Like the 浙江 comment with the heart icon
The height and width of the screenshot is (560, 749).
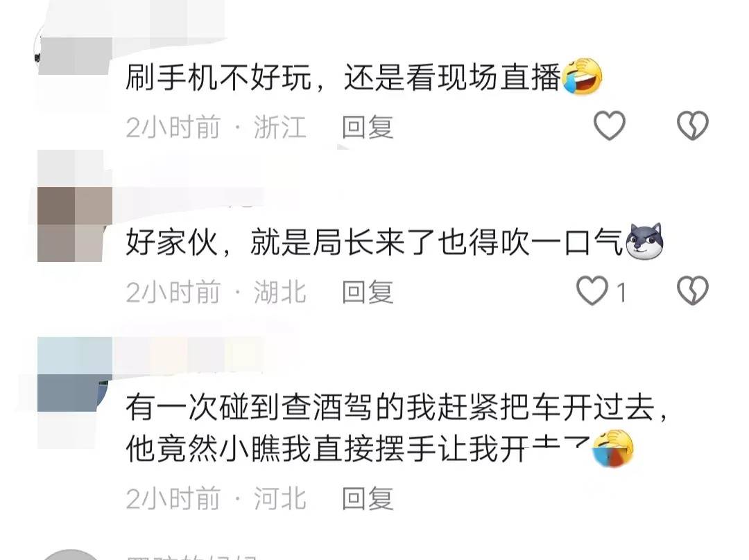(x=609, y=126)
